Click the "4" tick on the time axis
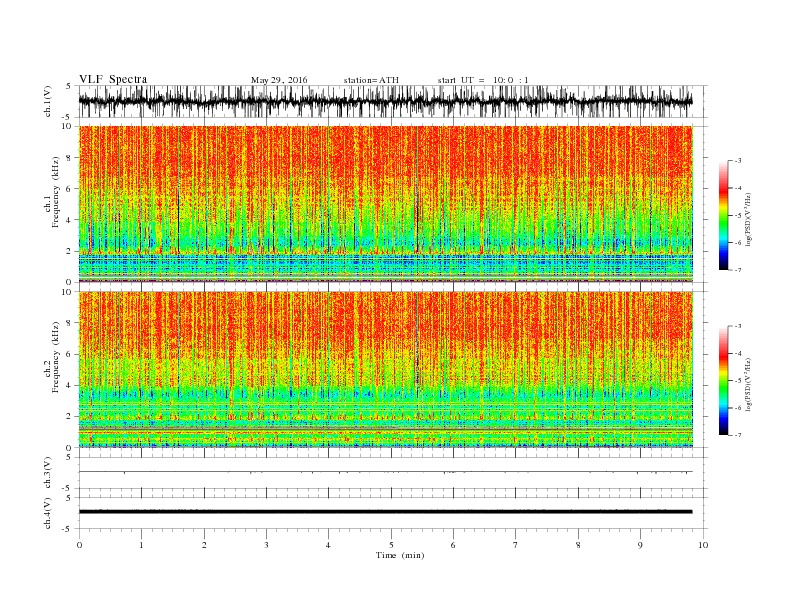The height and width of the screenshot is (612, 792). [x=328, y=545]
